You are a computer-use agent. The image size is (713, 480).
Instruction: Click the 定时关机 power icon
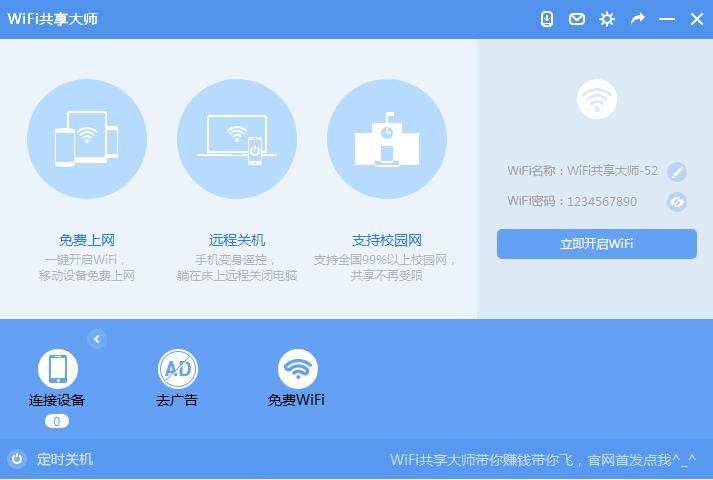point(17,459)
